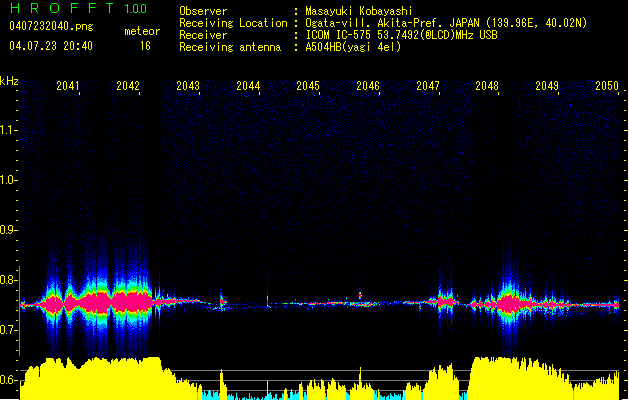
Task: Click the 2042 time axis marker
Action: 128,86
